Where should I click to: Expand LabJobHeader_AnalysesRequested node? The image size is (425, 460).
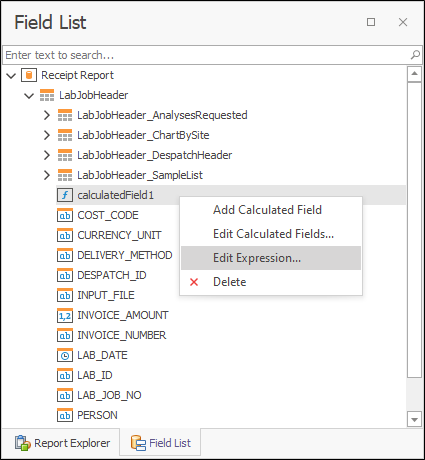pos(47,115)
